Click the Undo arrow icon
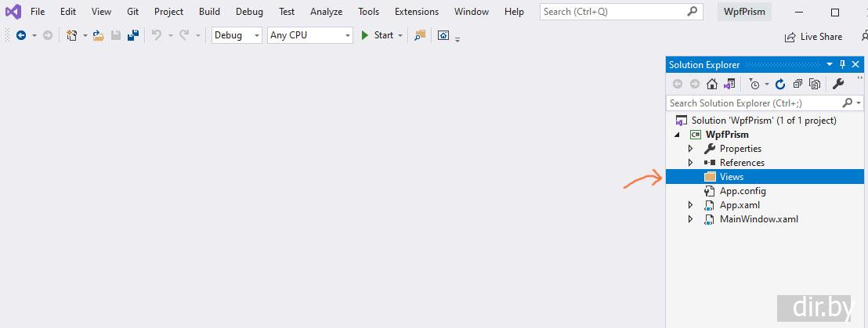Image resolution: width=868 pixels, height=328 pixels. point(157,35)
